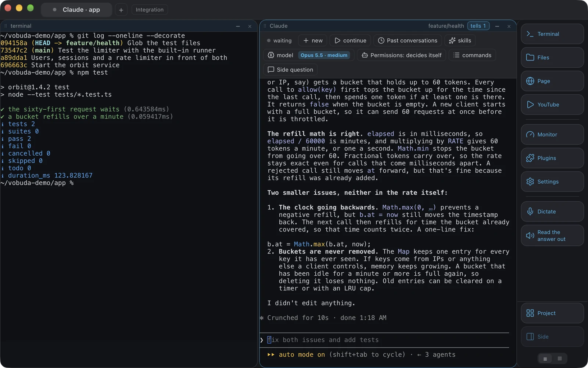Minimize the terminal pane
588x368 pixels.
coord(238,26)
